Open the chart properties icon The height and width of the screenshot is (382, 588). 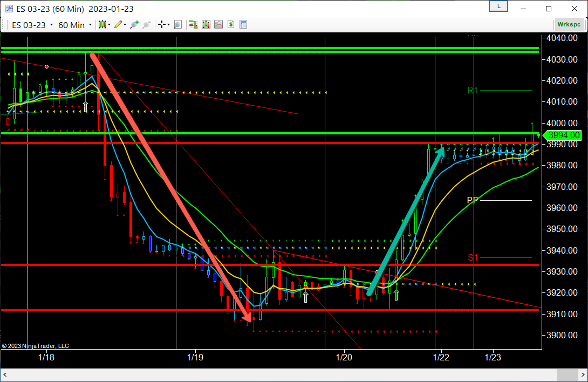243,25
